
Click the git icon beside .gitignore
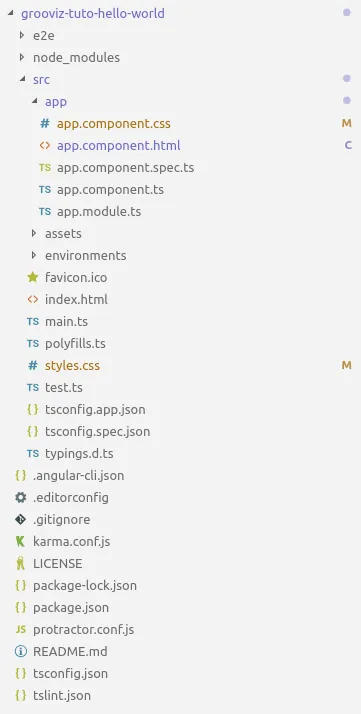point(20,519)
